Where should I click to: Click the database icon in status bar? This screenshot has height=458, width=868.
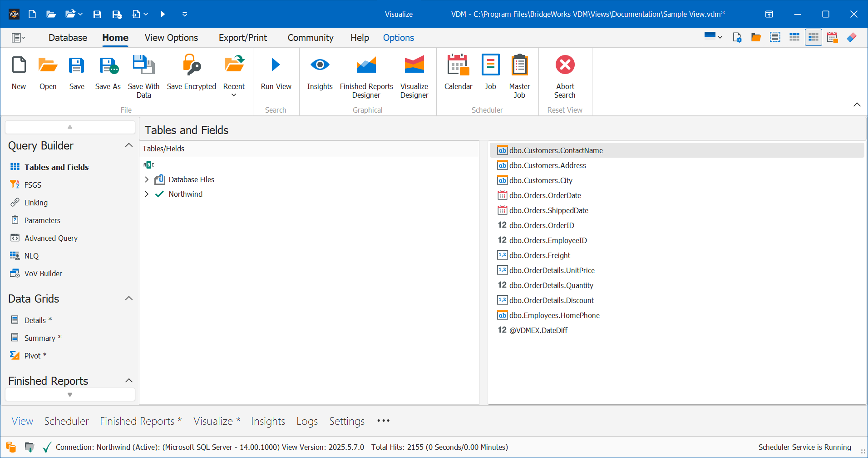(11, 447)
